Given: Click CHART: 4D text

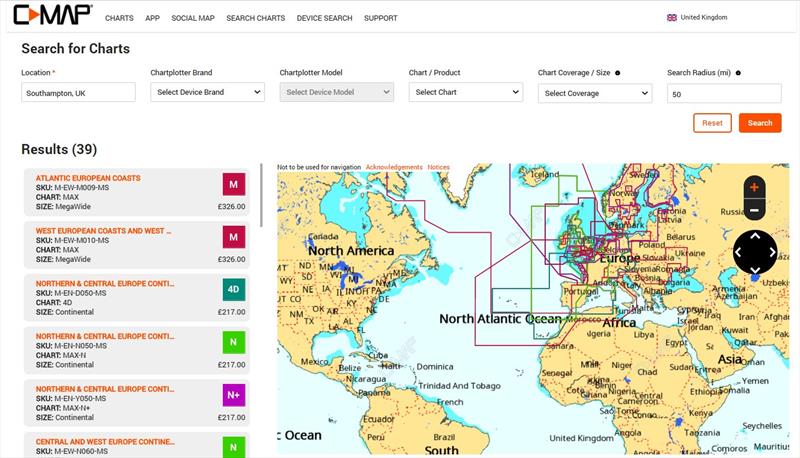Looking at the screenshot, I should pyautogui.click(x=54, y=302).
